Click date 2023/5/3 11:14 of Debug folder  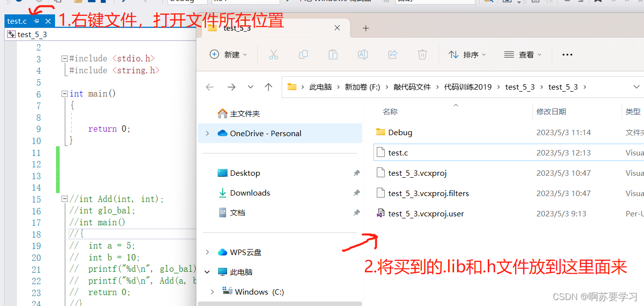pos(564,133)
